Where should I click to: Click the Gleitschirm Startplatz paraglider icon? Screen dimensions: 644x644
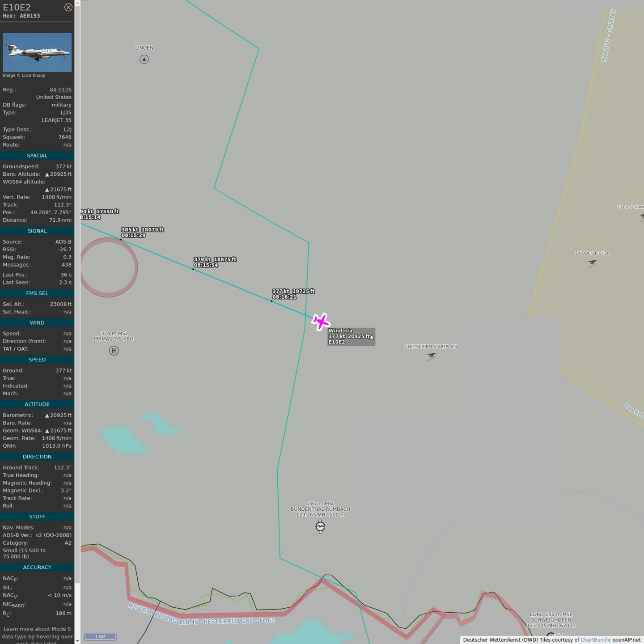pos(431,356)
